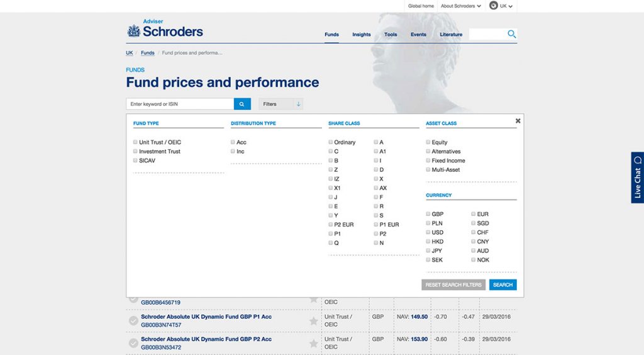Open the Tools navigation tab
644x355 pixels.
click(391, 35)
